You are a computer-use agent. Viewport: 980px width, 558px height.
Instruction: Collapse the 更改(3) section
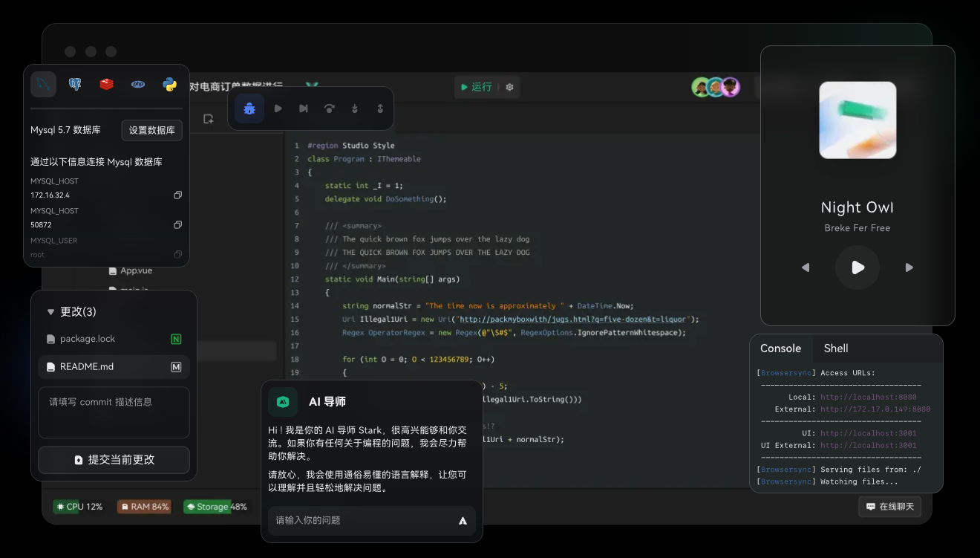point(51,312)
